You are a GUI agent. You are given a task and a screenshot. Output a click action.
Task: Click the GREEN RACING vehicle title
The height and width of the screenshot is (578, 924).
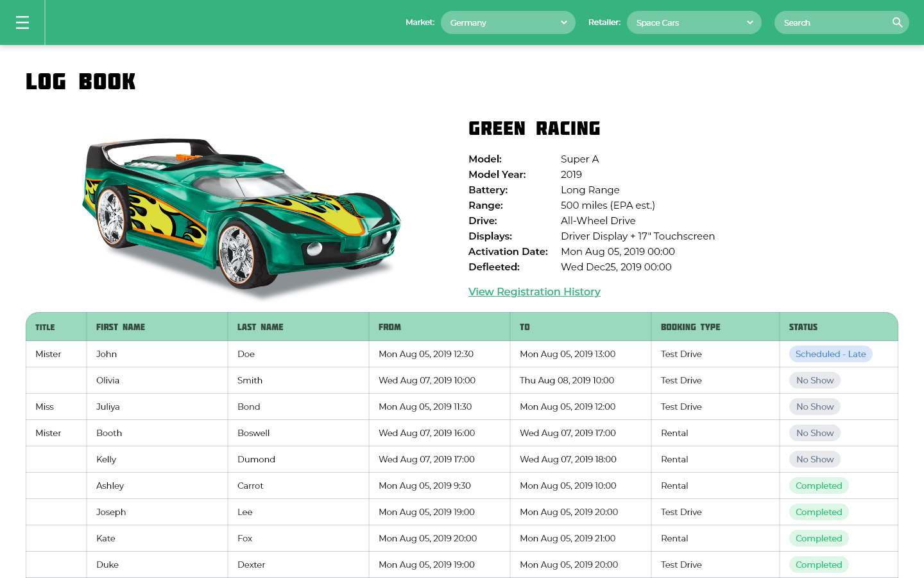point(534,128)
